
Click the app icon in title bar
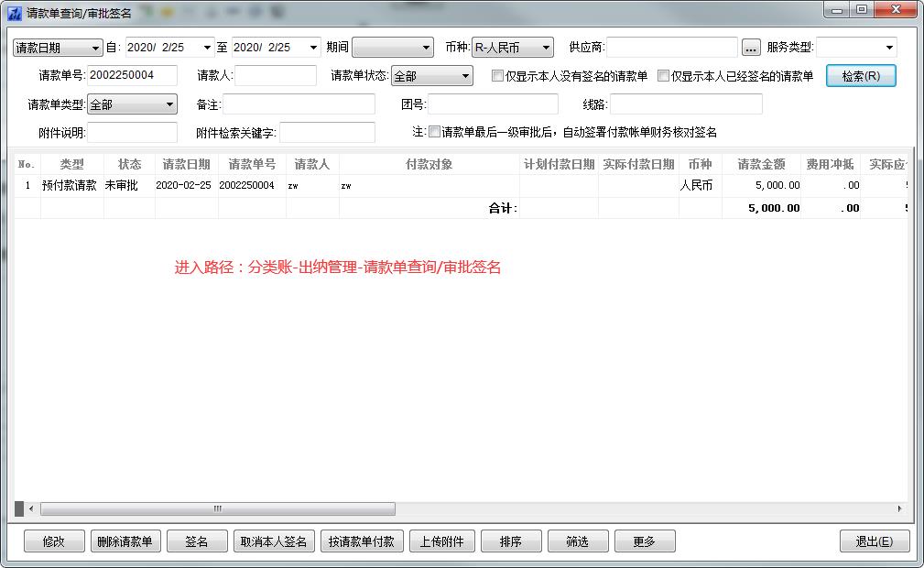15,13
